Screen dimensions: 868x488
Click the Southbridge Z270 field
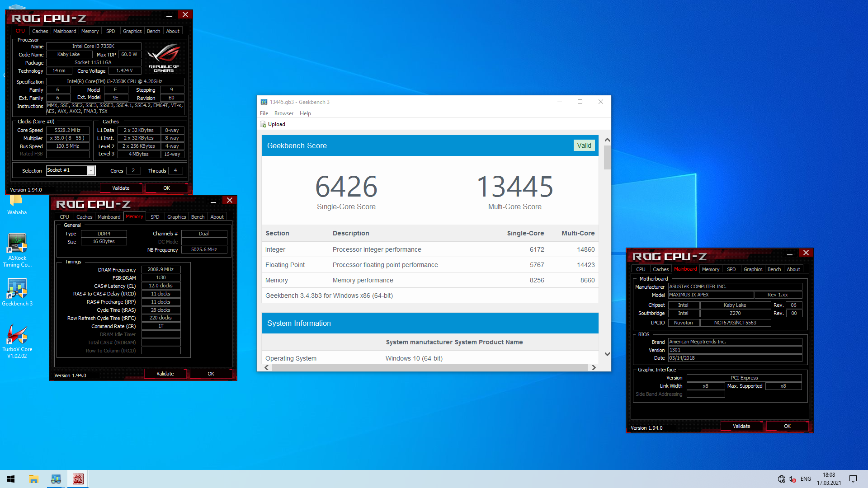[735, 313]
